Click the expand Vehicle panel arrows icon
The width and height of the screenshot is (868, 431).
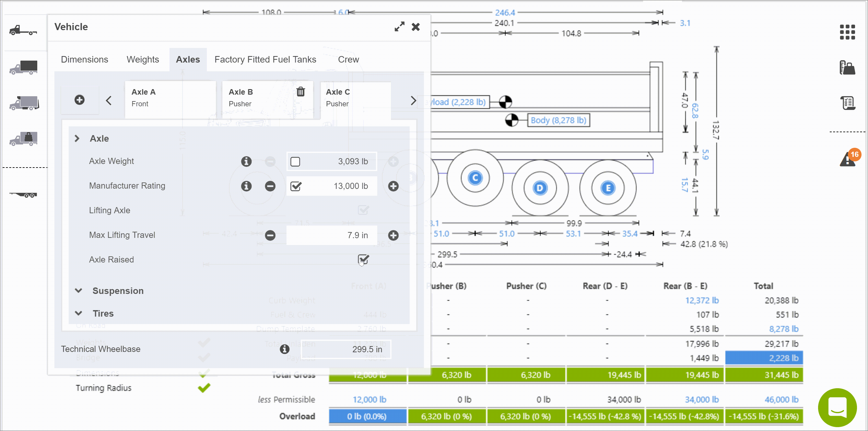pos(399,27)
